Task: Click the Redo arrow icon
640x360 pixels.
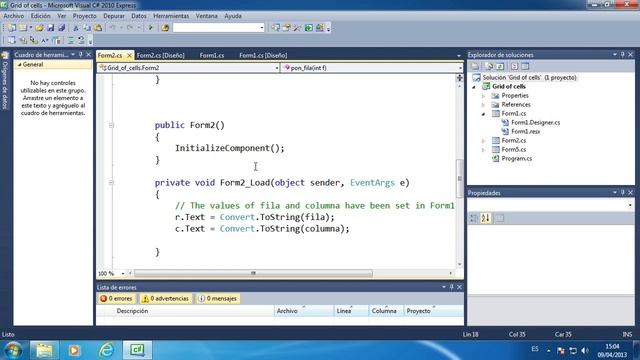Action: pos(130,28)
